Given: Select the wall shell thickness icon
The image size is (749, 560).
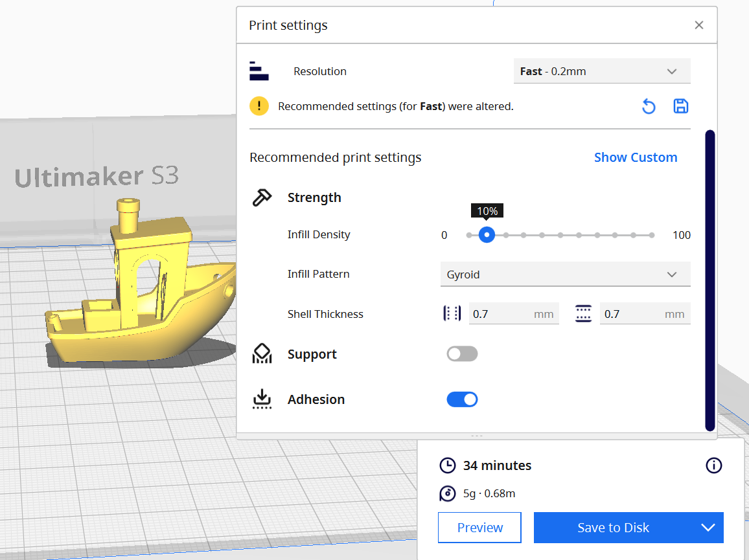Looking at the screenshot, I should (x=452, y=313).
